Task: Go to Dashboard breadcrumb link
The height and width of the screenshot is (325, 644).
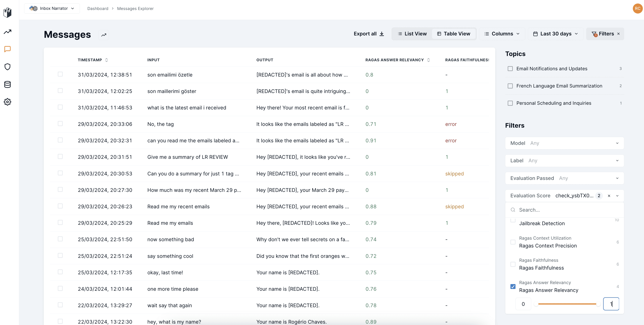Action: pyautogui.click(x=98, y=8)
